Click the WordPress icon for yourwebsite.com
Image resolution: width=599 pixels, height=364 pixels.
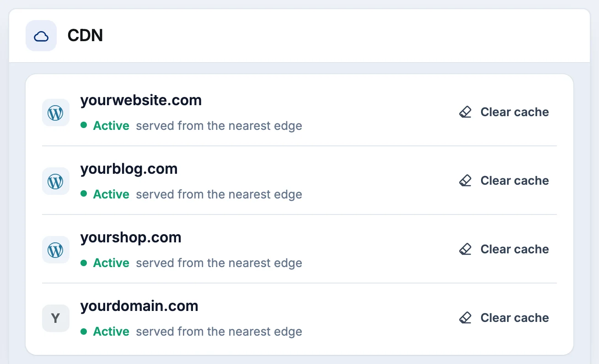point(56,112)
